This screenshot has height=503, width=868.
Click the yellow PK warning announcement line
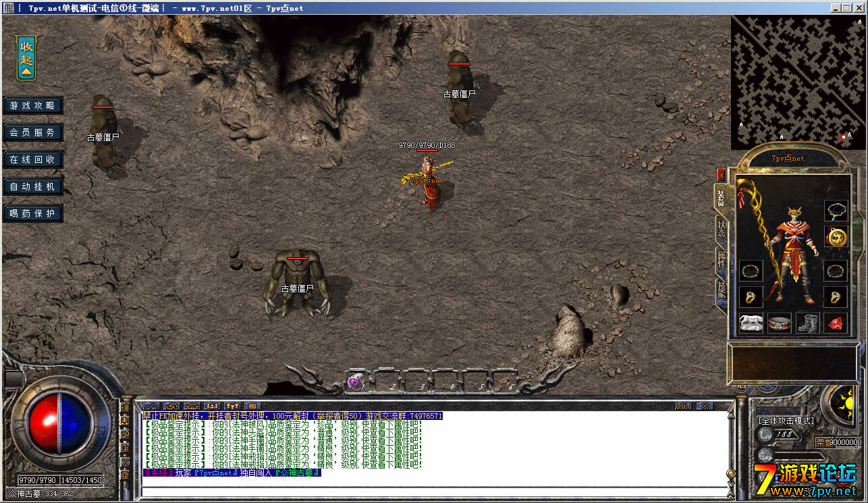click(x=293, y=416)
